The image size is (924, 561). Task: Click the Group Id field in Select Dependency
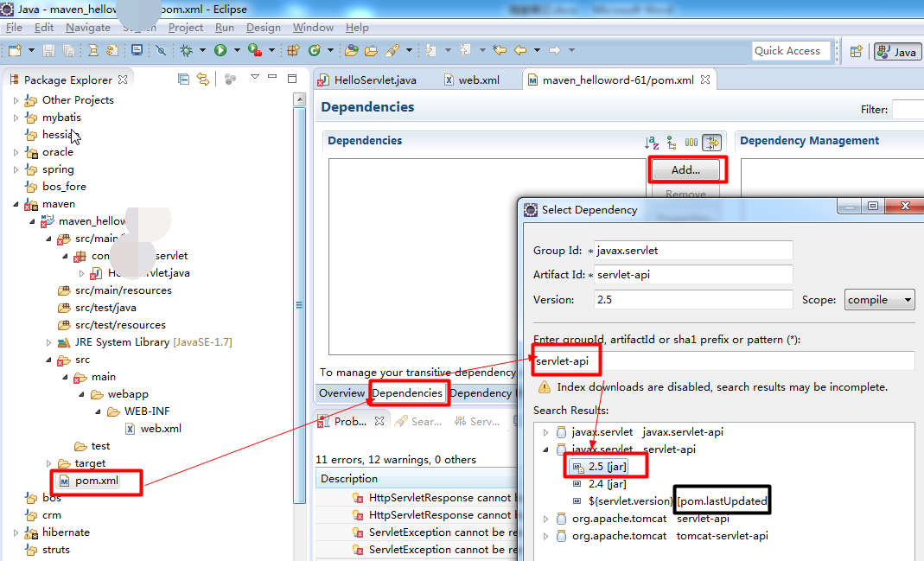pos(693,251)
